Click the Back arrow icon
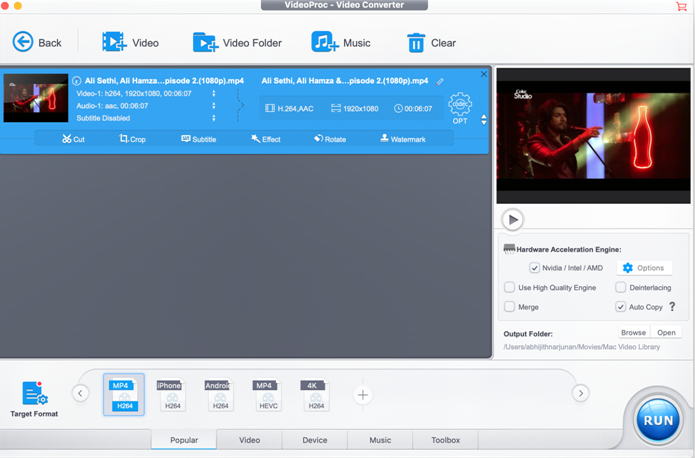 [23, 42]
